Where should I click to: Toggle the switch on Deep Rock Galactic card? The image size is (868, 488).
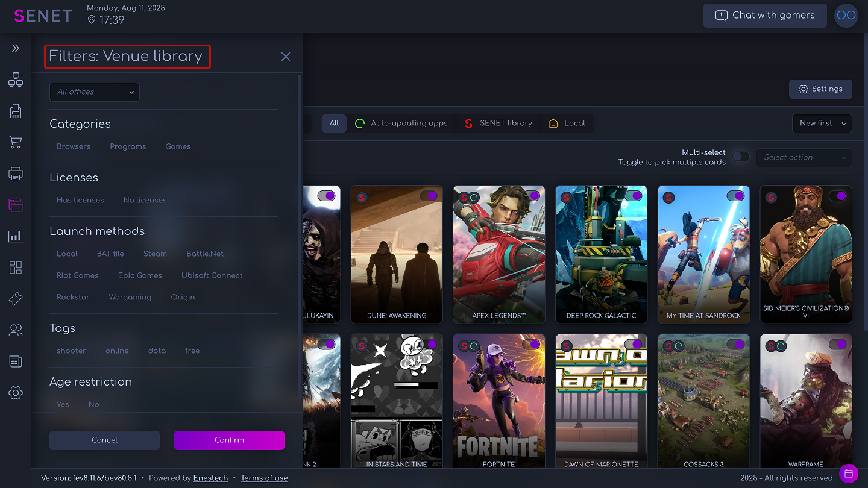coord(634,196)
